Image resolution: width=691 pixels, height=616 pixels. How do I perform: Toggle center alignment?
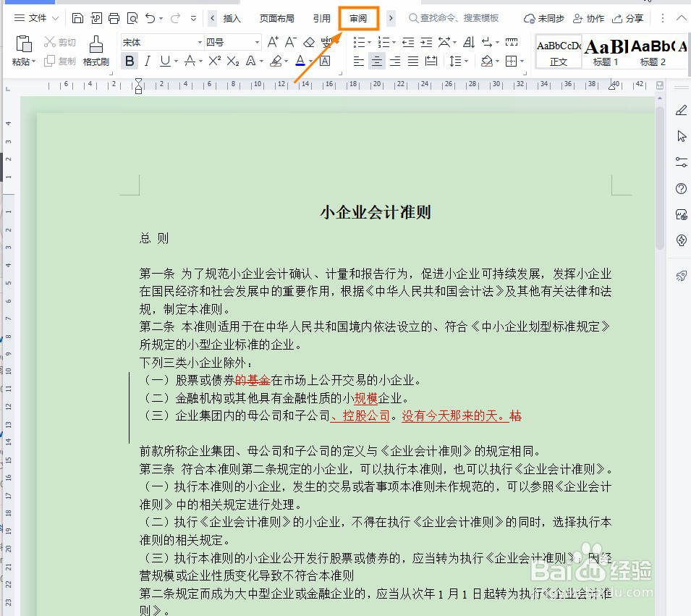pos(377,61)
